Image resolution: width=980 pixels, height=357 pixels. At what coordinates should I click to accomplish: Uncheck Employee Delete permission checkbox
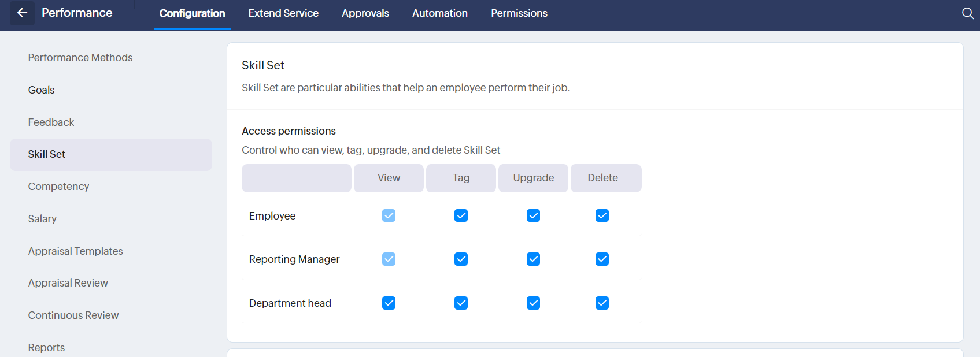click(x=602, y=215)
